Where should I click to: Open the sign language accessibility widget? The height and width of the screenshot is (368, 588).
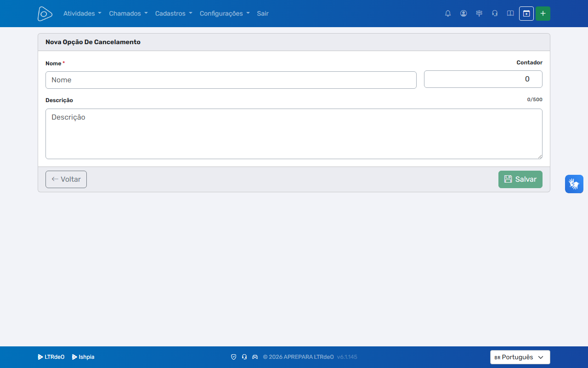574,184
